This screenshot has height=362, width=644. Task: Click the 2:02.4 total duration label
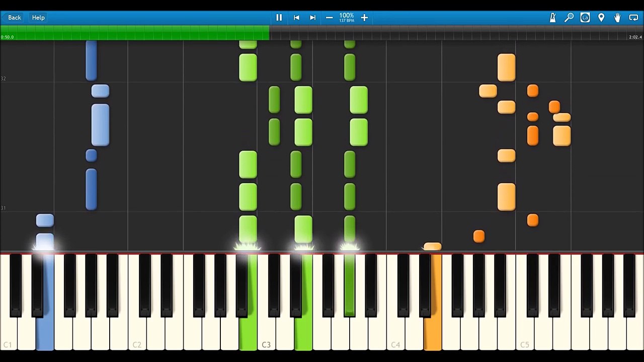pos(635,37)
